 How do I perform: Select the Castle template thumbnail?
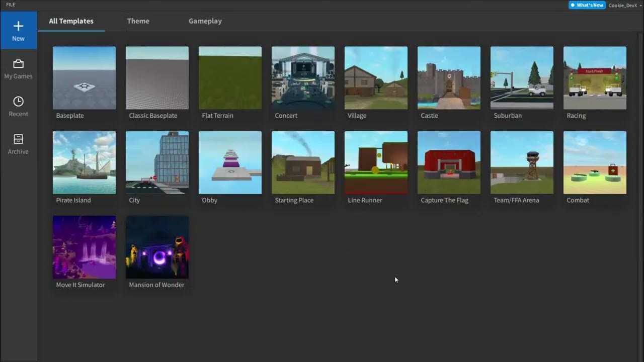pyautogui.click(x=449, y=78)
